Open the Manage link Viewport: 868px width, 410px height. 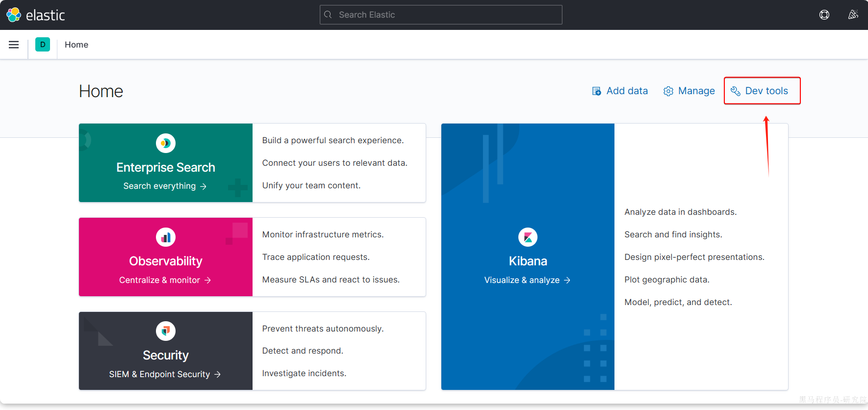pos(689,91)
